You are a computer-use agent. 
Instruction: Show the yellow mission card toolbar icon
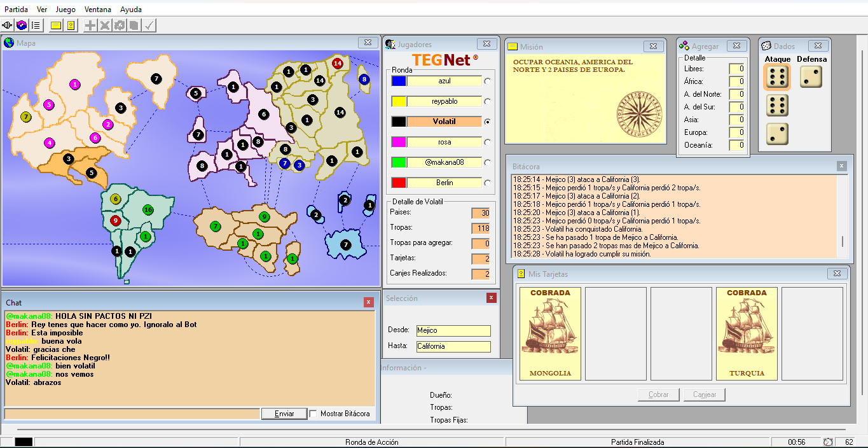click(56, 25)
